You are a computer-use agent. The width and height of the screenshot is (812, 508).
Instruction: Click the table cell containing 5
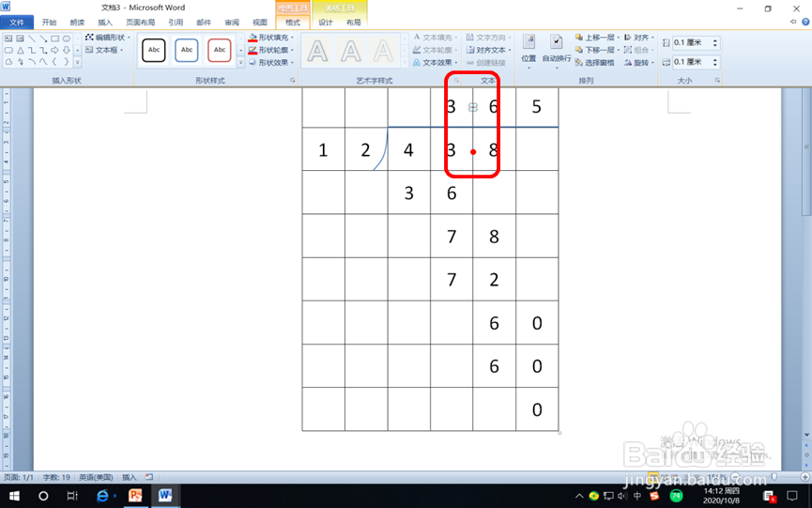tap(537, 107)
